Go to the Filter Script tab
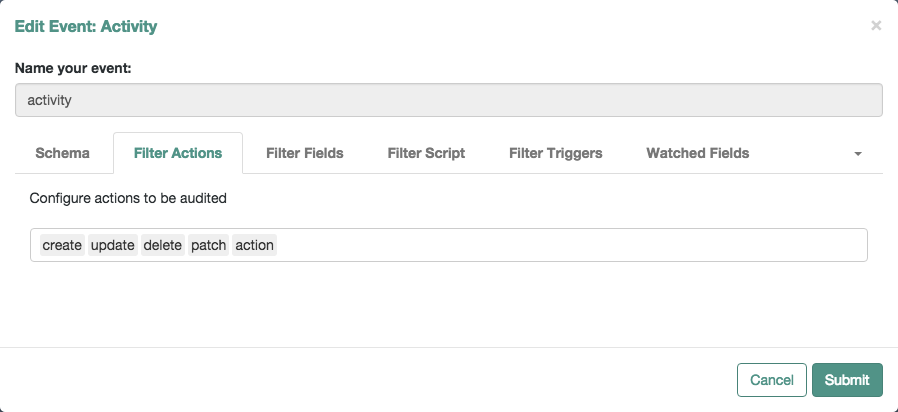Screen dimensions: 898x412 tap(426, 153)
